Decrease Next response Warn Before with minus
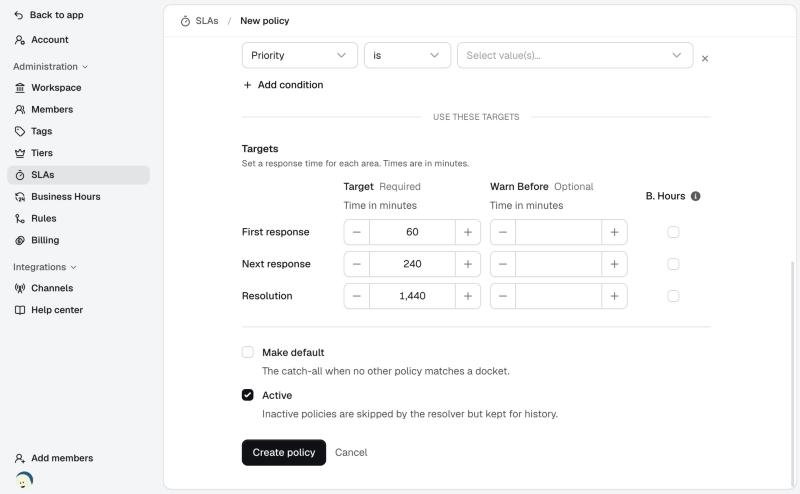The width and height of the screenshot is (800, 494). tap(503, 264)
